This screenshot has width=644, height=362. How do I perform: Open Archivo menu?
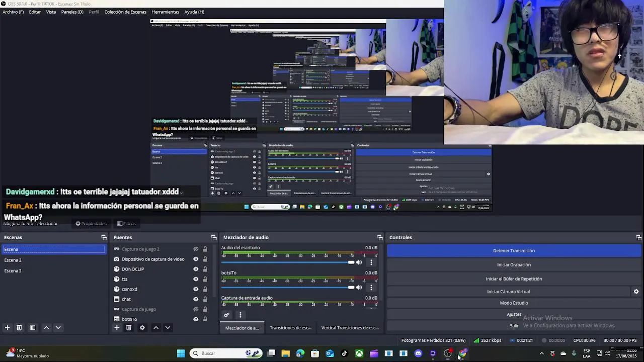click(13, 12)
